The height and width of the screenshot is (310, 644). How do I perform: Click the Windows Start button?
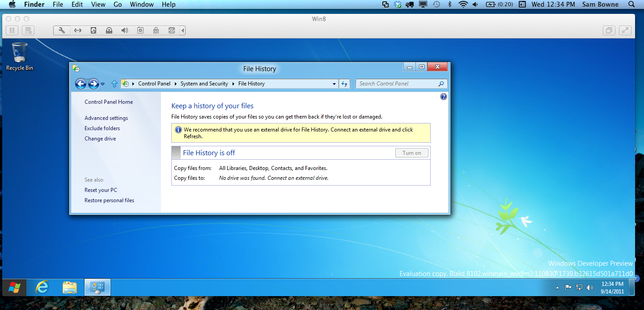click(x=14, y=287)
